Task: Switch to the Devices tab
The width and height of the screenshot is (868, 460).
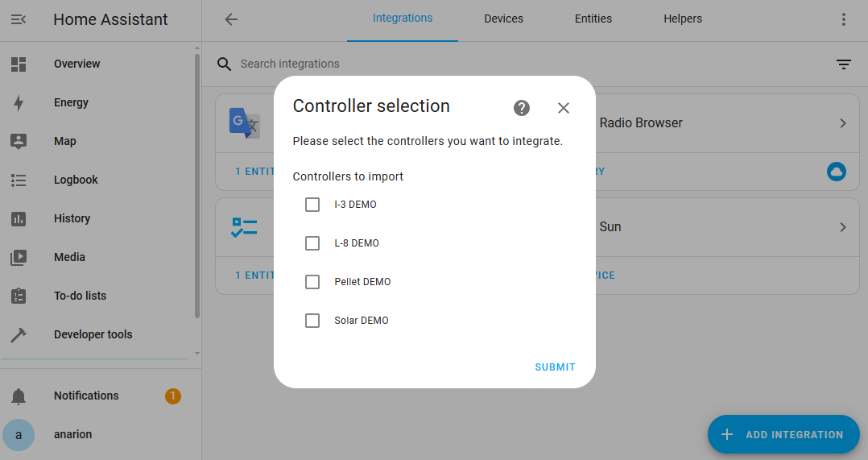Action: [504, 19]
